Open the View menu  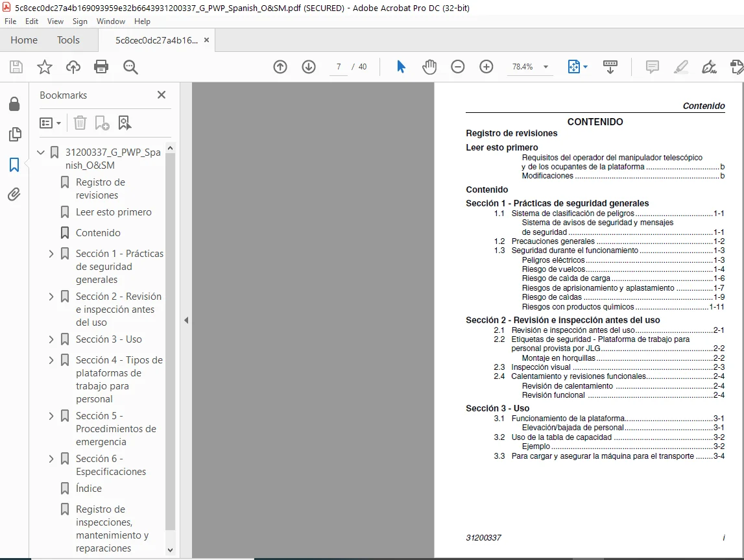55,21
